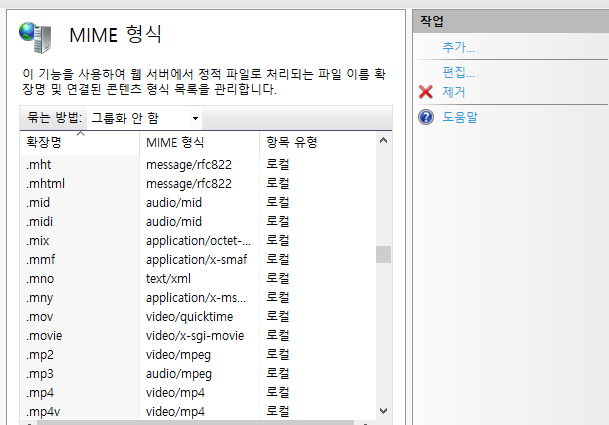Click the 로컬 entry type for .mht
This screenshot has height=425, width=609.
point(278,165)
